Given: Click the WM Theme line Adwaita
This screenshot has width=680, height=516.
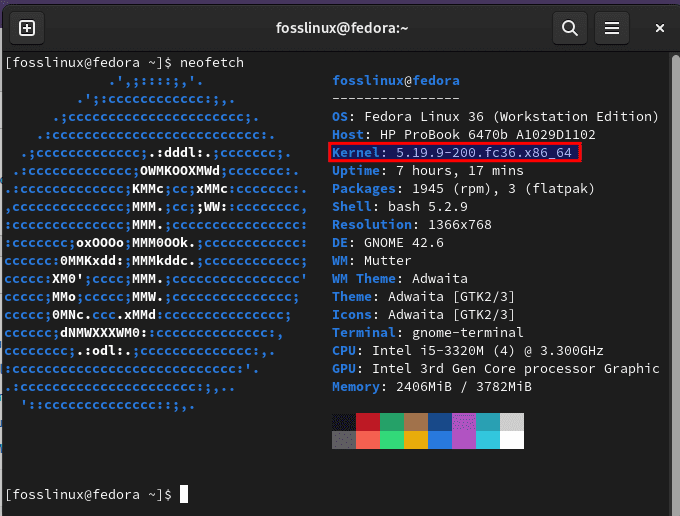Looking at the screenshot, I should click(400, 279).
